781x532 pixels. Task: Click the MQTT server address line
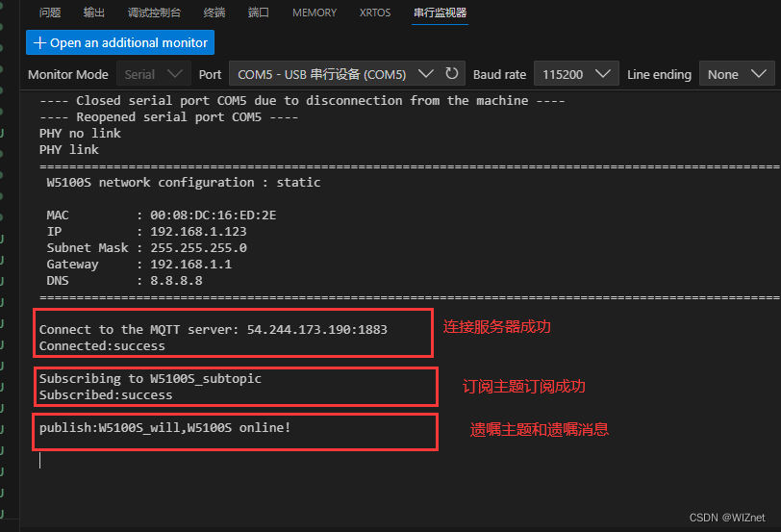click(x=214, y=330)
